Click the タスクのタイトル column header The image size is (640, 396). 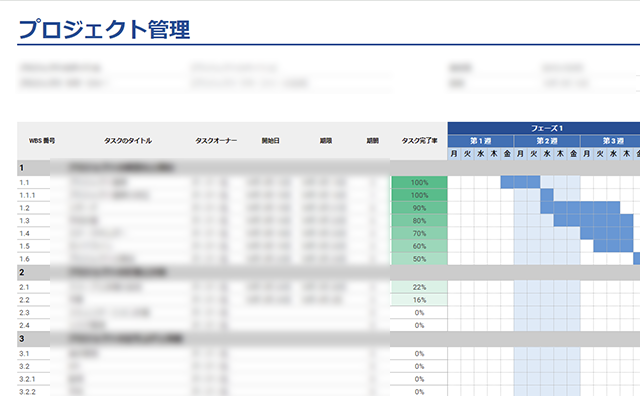point(128,140)
